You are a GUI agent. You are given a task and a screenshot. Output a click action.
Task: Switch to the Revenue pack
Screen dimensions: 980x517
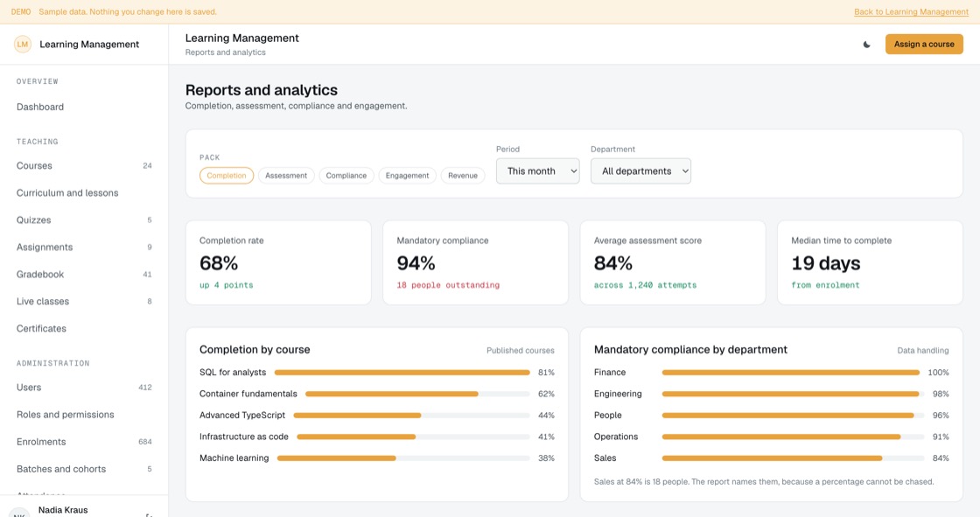[463, 176]
